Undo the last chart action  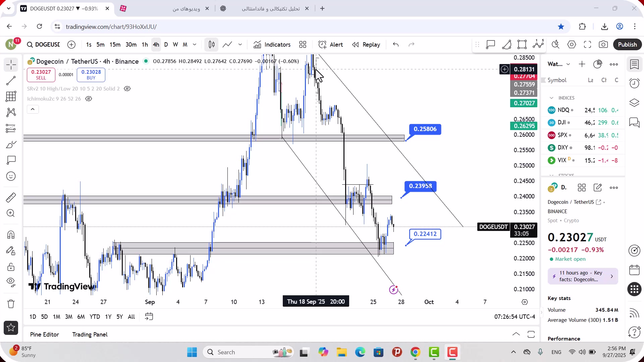click(396, 45)
